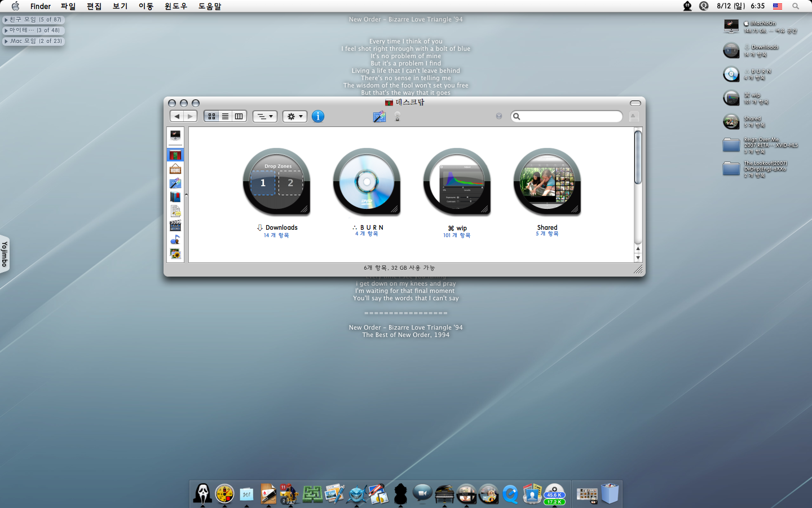The width and height of the screenshot is (812, 508).
Task: Open the 윈도우 menu
Action: click(x=176, y=6)
